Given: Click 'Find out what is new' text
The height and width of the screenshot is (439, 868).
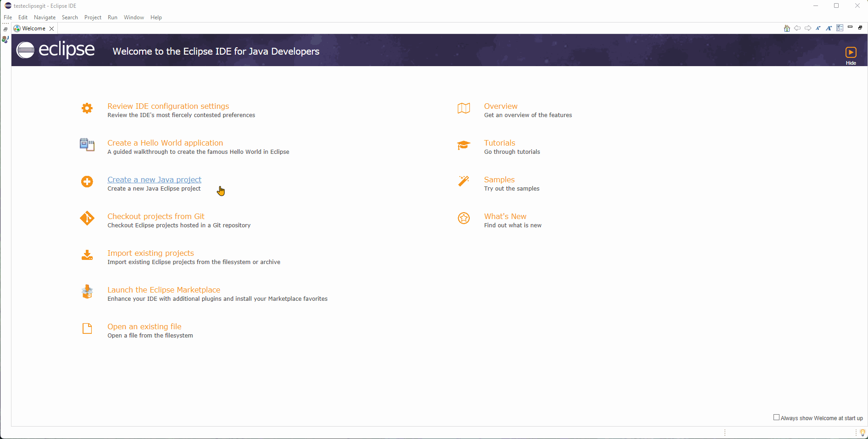Looking at the screenshot, I should click(512, 225).
